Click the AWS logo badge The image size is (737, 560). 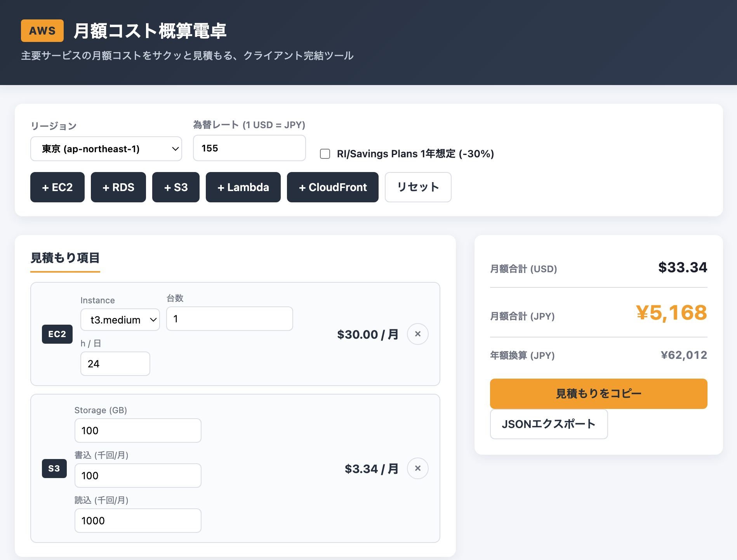[x=42, y=31]
